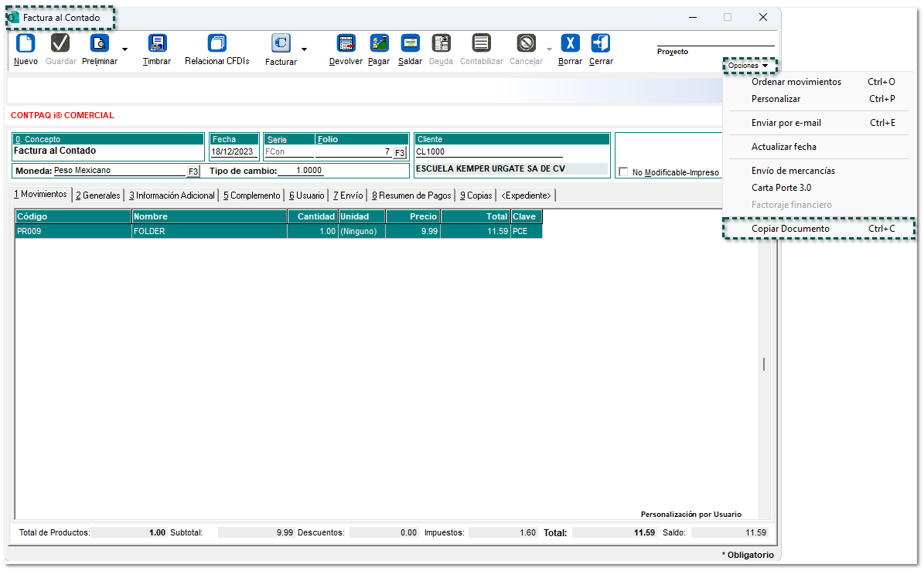Click the Timbrar icon in toolbar
The height and width of the screenshot is (571, 924).
tap(157, 44)
